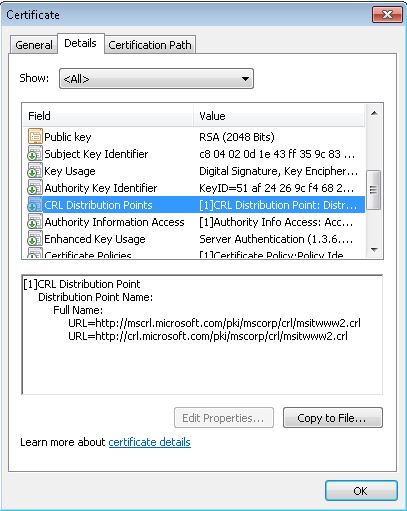Open the Certification Path tab
This screenshot has height=511, width=407.
coord(150,45)
